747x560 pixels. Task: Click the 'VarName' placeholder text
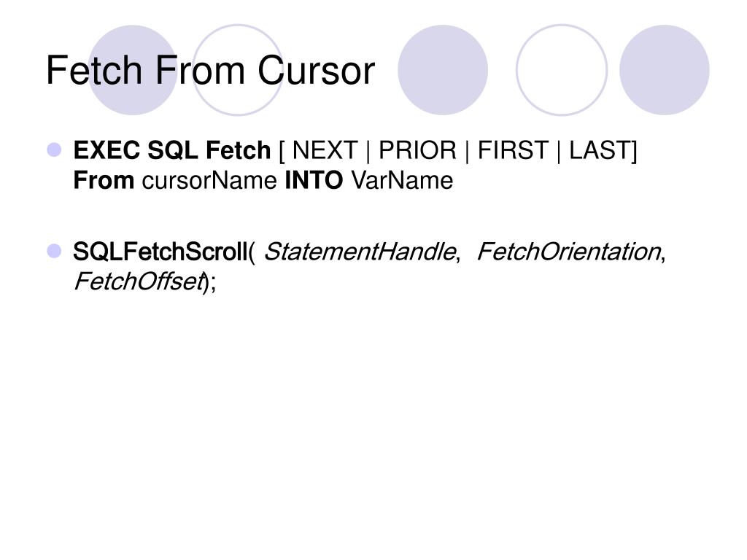point(402,181)
